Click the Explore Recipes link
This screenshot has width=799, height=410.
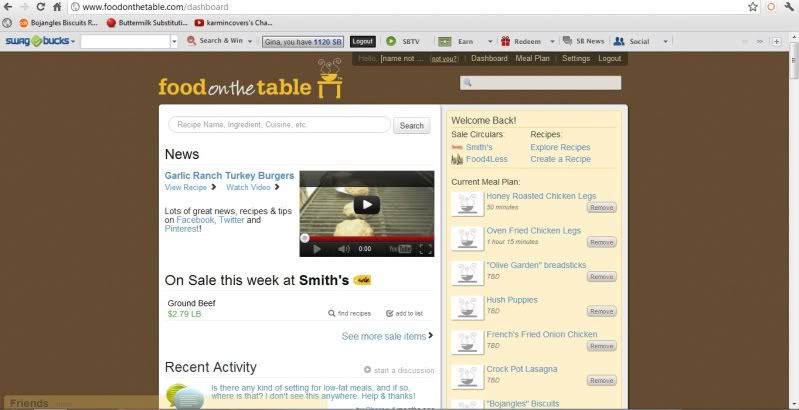tap(560, 147)
